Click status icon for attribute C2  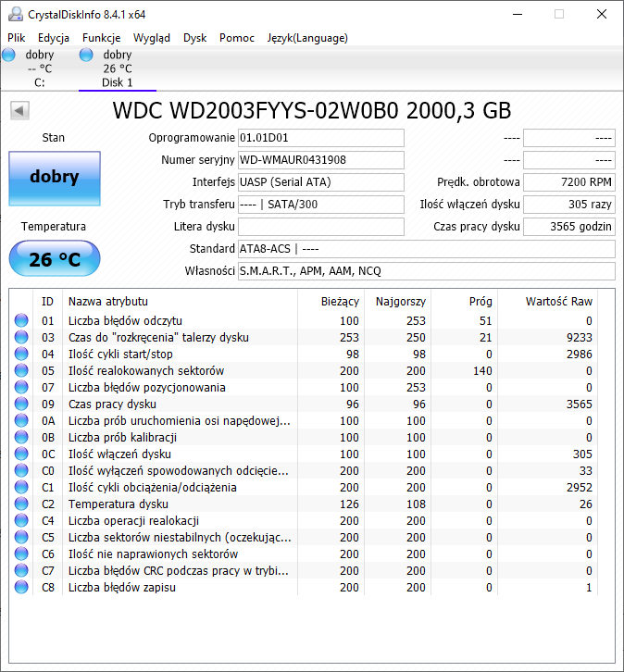click(x=21, y=504)
